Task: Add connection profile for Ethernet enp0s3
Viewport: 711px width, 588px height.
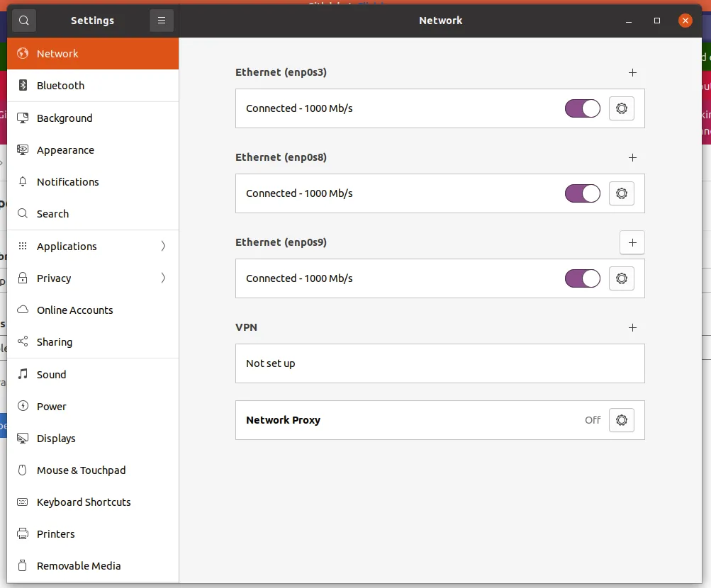Action: pyautogui.click(x=633, y=72)
